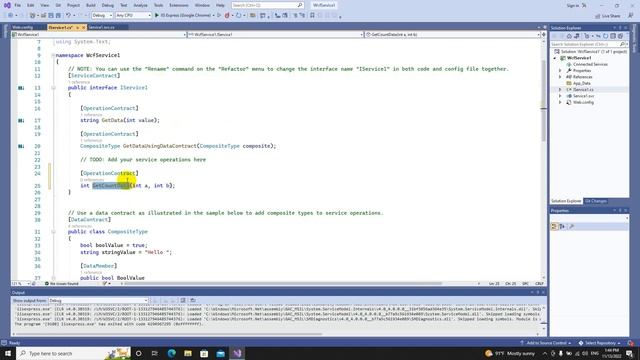Click the Start Without Debugging icon
640x360 pixels.
click(219, 16)
